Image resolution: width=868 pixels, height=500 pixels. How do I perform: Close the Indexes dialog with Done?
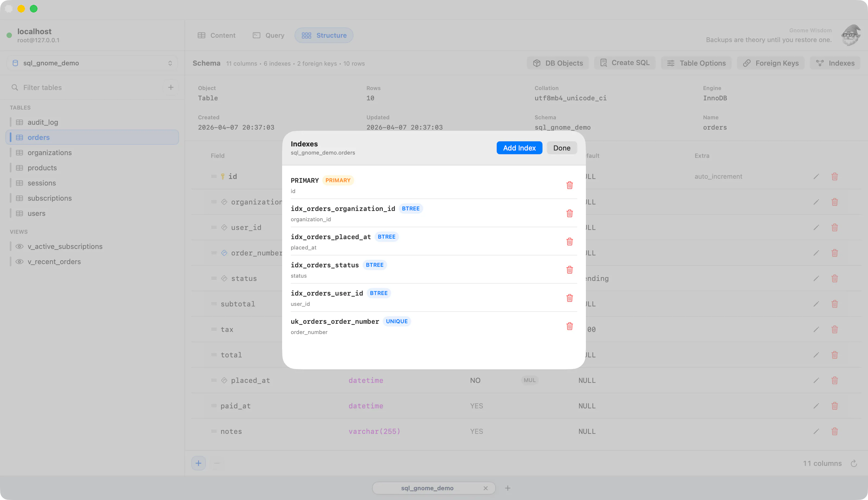pyautogui.click(x=561, y=148)
